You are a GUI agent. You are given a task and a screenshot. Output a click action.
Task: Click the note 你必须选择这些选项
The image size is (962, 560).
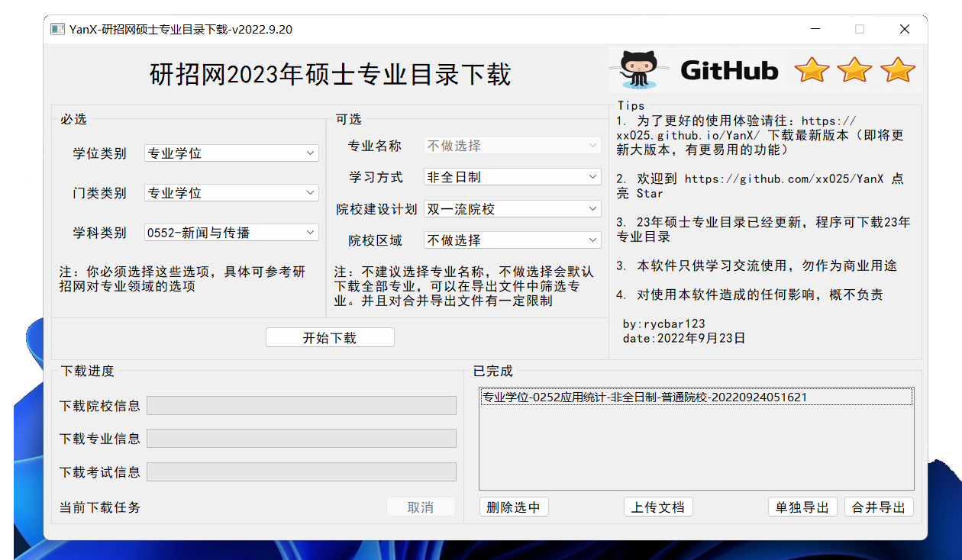pos(182,278)
